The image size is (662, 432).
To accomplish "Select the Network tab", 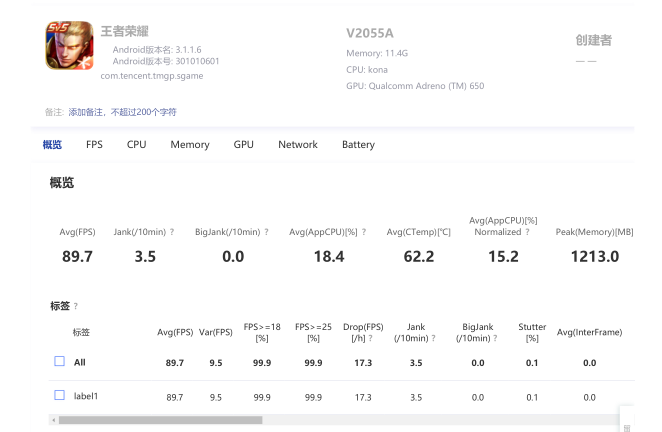I will (x=298, y=144).
